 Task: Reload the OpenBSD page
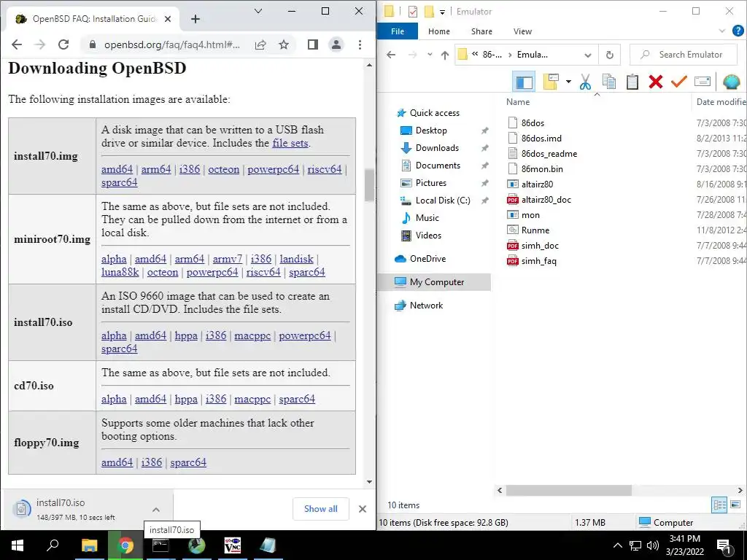(63, 44)
